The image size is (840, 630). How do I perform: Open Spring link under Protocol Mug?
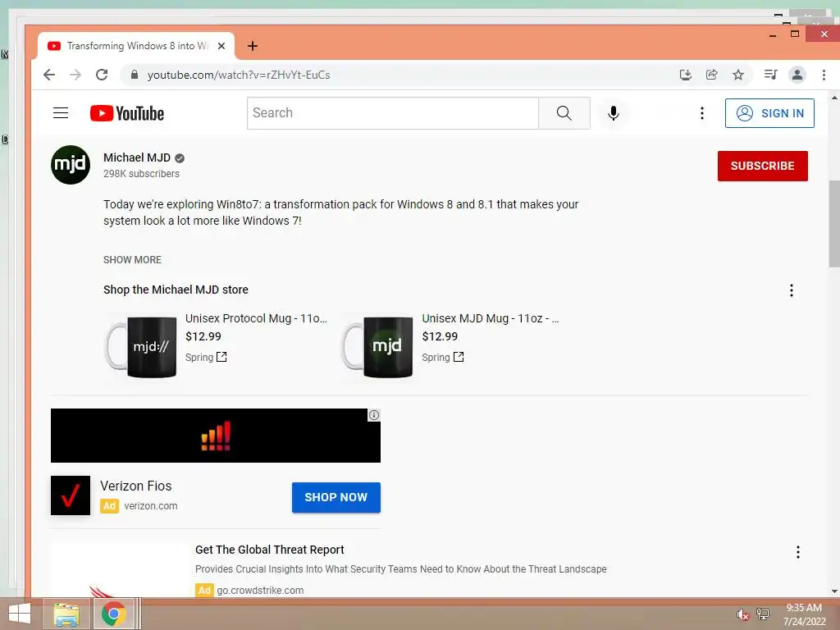pos(206,358)
